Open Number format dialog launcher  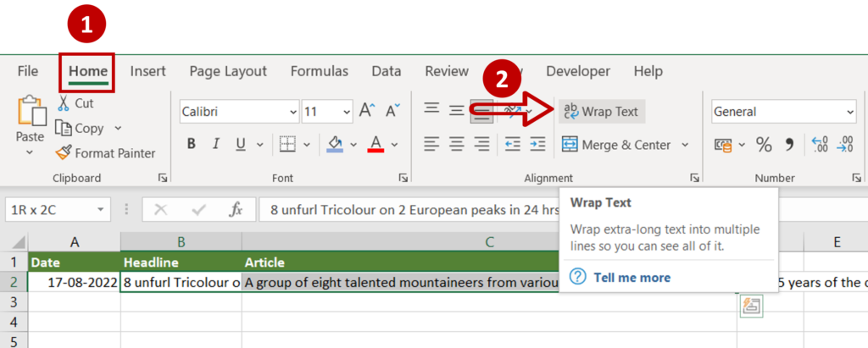click(856, 178)
